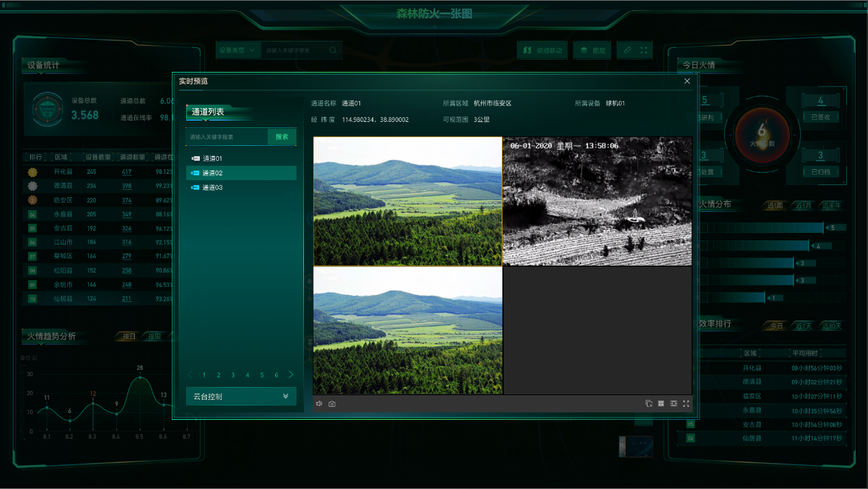Select the 近1月 time filter
The image size is (868, 489).
coord(804,205)
